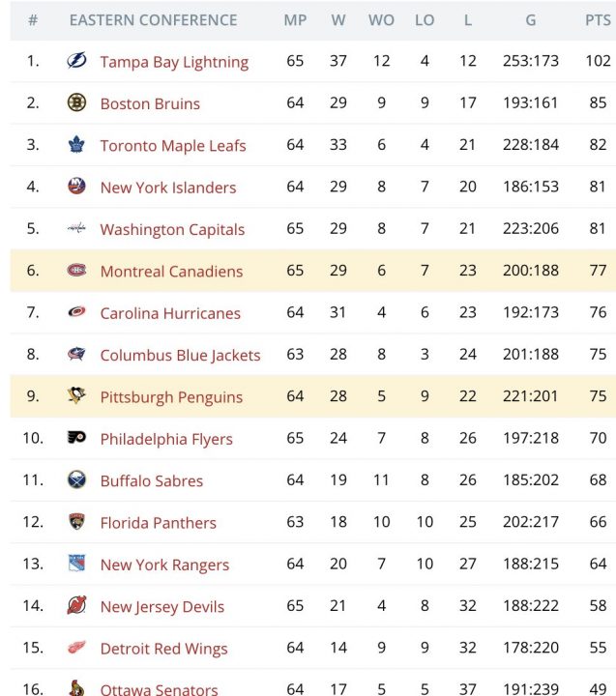The width and height of the screenshot is (616, 696).
Task: Click the G goals column header
Action: click(531, 20)
